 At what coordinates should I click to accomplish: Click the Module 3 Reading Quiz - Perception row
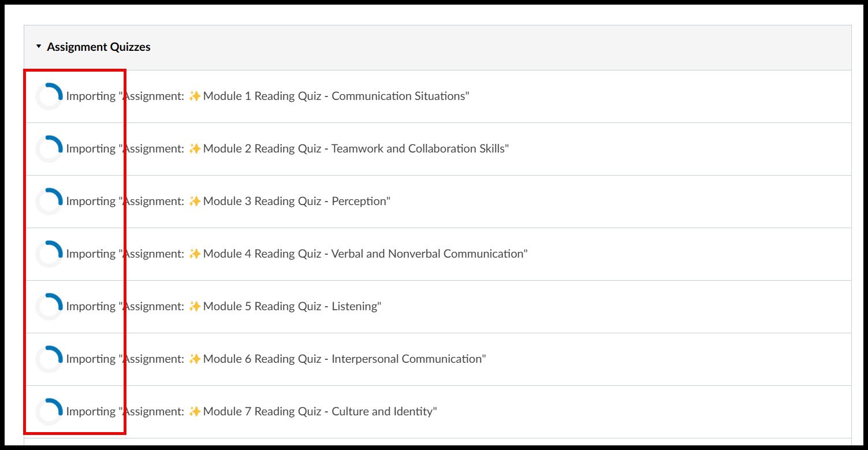pyautogui.click(x=231, y=200)
